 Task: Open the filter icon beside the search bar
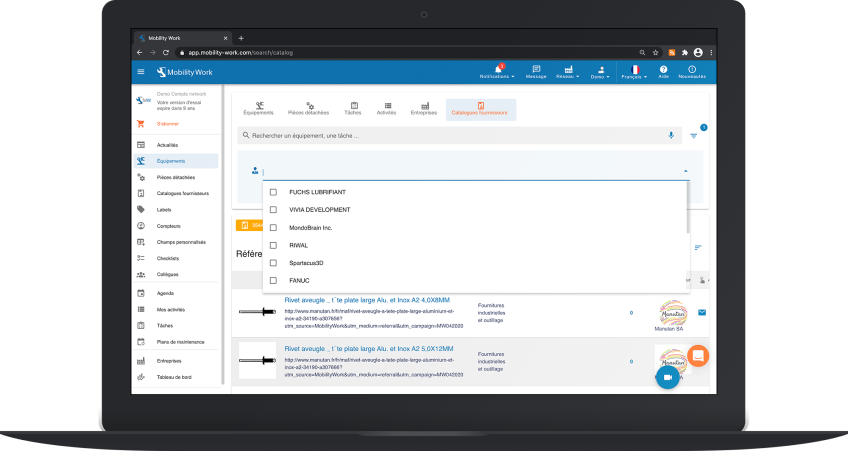coord(694,136)
